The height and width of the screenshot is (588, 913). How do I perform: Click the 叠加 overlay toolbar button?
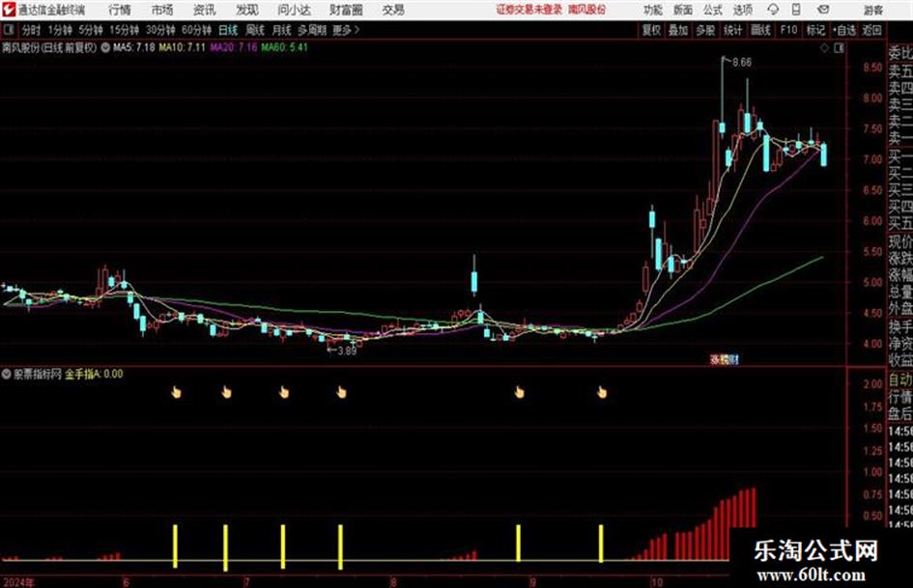tap(678, 30)
